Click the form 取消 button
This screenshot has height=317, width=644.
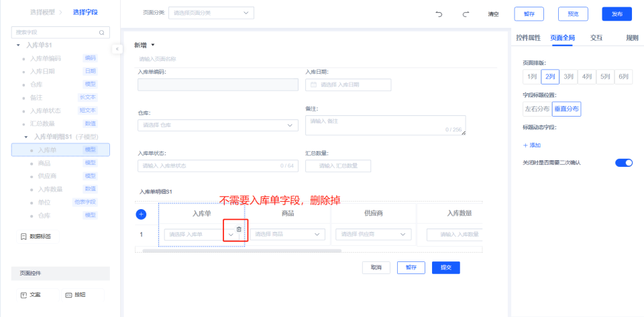coord(376,267)
